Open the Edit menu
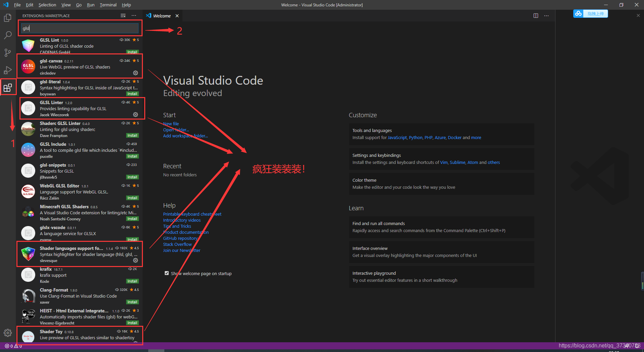 click(x=30, y=5)
